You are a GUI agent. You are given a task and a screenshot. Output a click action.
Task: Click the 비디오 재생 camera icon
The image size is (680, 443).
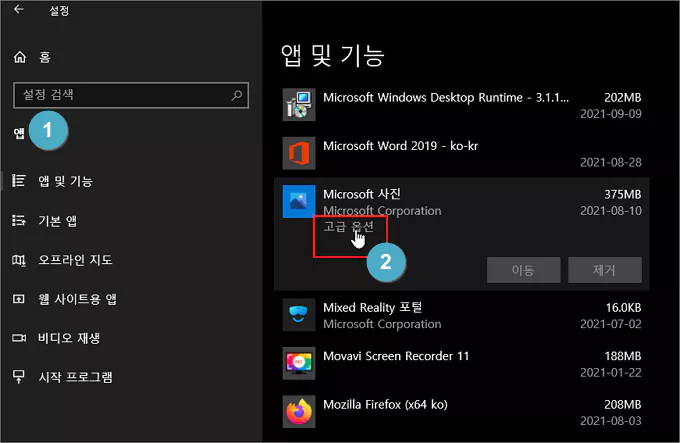tap(19, 338)
